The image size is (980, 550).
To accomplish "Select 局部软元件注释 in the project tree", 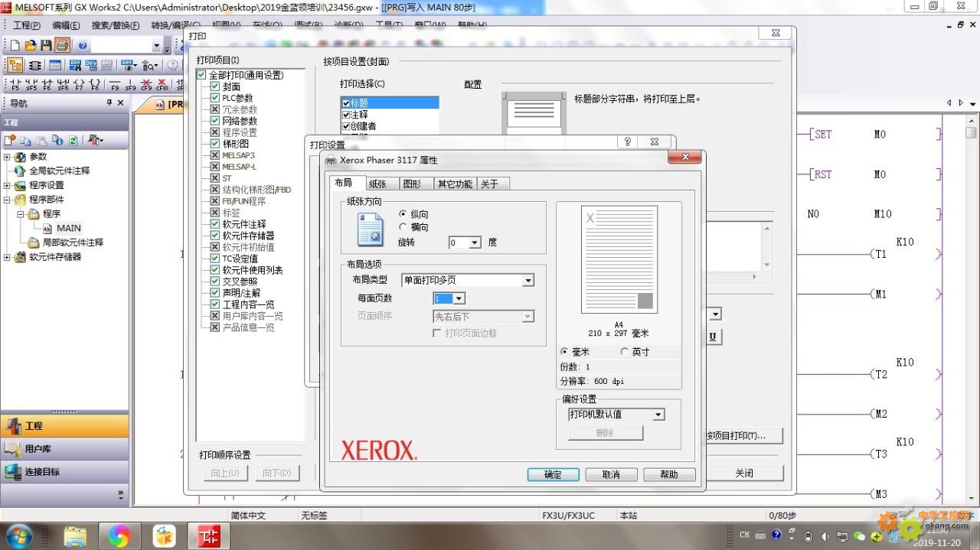I will pyautogui.click(x=72, y=242).
